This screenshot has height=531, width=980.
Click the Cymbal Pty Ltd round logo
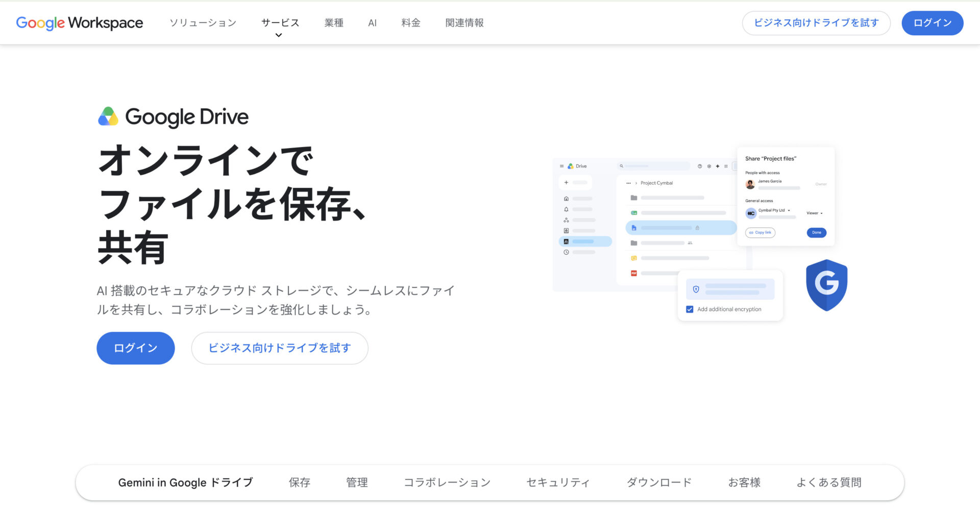[x=751, y=213]
